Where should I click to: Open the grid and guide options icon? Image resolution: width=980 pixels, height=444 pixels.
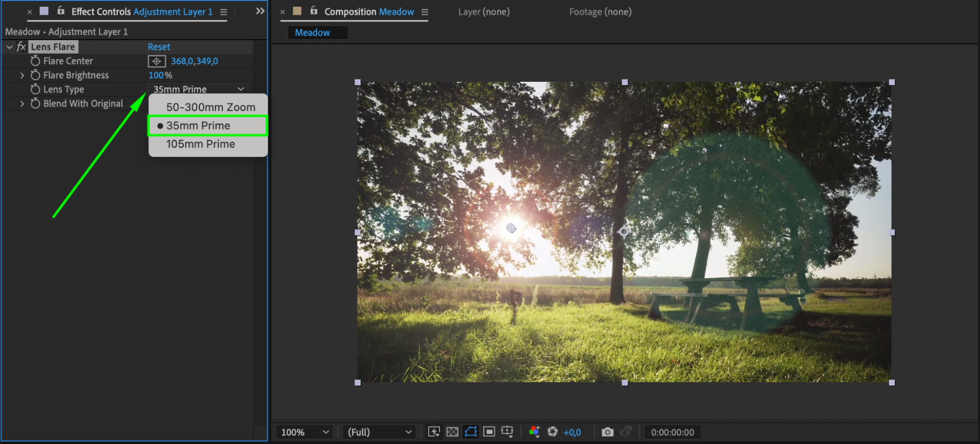point(507,432)
